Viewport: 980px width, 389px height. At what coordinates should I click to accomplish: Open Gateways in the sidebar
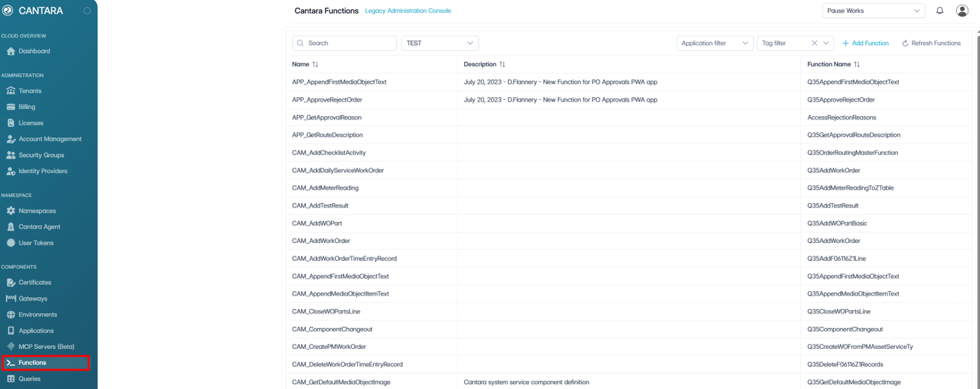click(32, 299)
